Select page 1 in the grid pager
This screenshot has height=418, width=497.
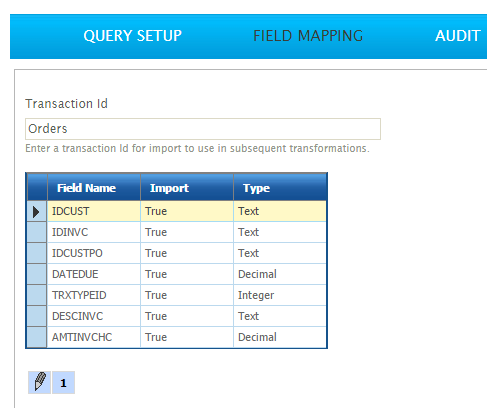tap(63, 382)
